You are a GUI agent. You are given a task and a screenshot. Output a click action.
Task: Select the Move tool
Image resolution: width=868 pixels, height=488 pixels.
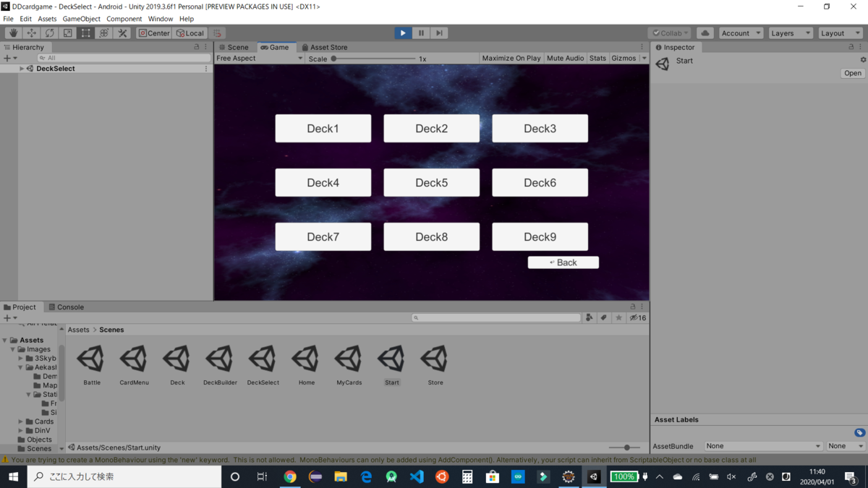pyautogui.click(x=31, y=33)
